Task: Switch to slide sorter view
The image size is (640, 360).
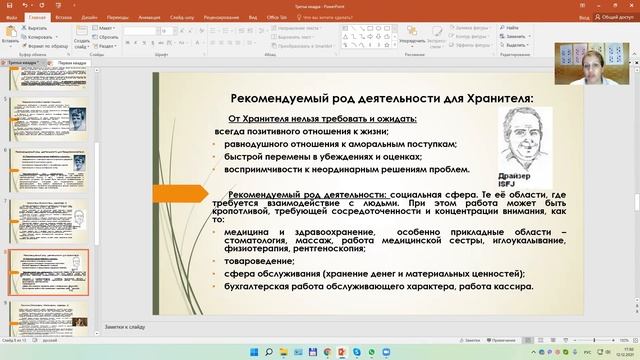Action: point(540,340)
